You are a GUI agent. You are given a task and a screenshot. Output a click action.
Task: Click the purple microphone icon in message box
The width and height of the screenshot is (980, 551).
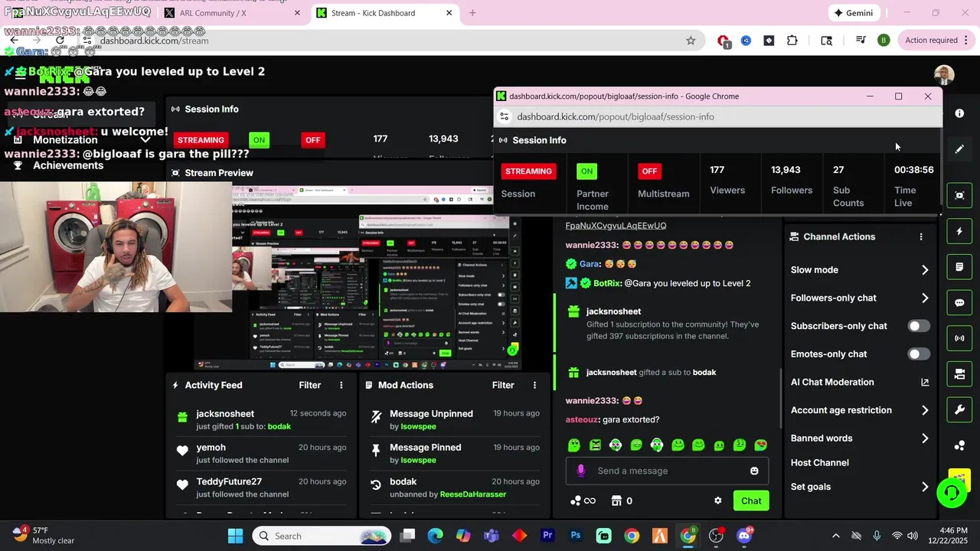[580, 471]
